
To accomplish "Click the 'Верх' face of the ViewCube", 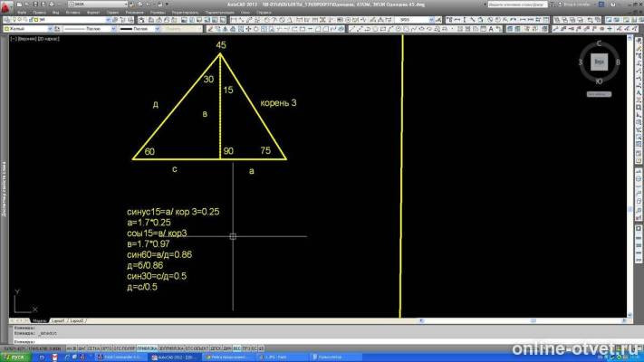I will coord(599,62).
